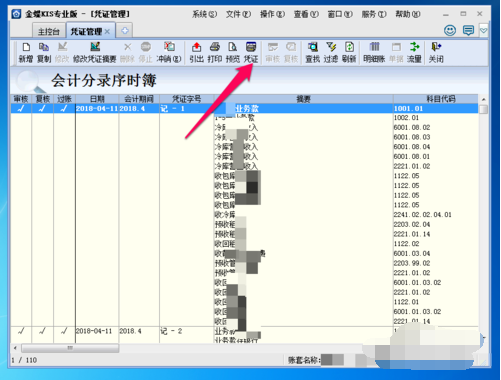Add a new tab with plus icon

pos(125,31)
